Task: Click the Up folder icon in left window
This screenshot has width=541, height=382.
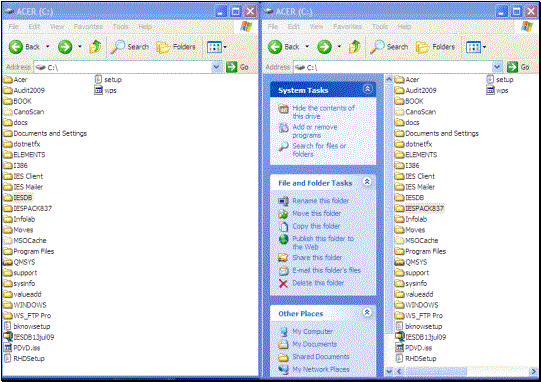Action: 95,47
